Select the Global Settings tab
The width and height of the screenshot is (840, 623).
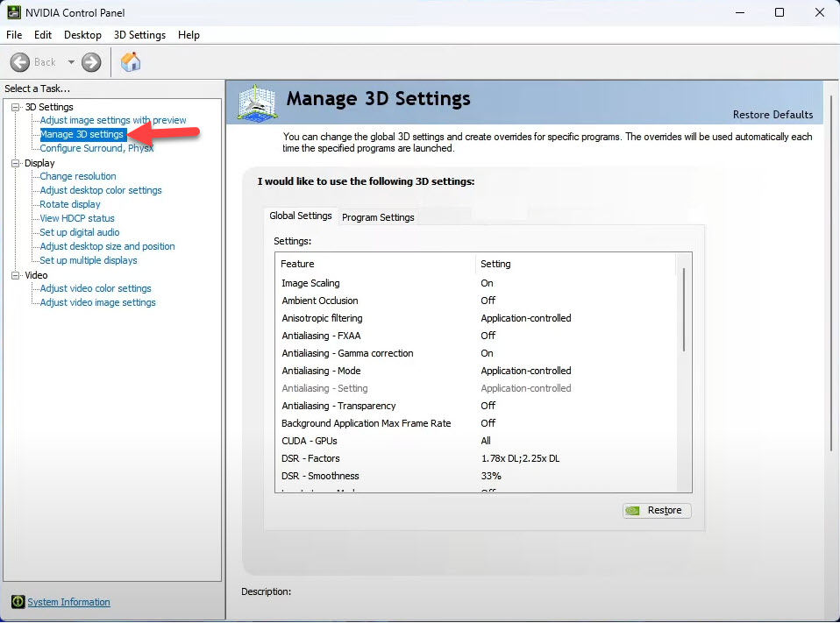click(301, 216)
